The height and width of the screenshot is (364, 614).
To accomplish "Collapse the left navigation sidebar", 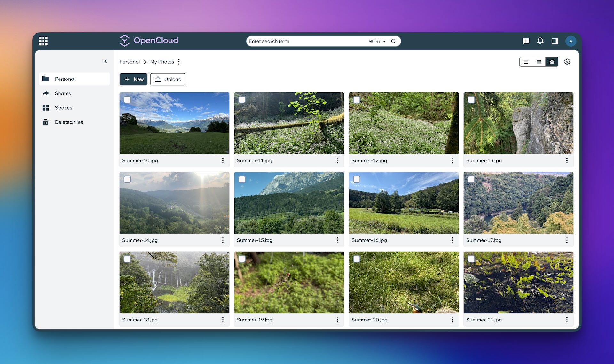I will 106,61.
